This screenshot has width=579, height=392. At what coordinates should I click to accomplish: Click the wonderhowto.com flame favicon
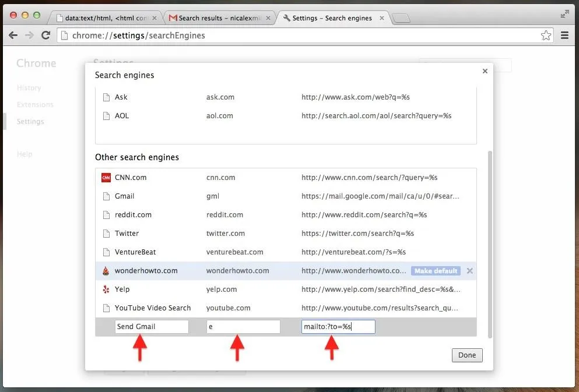pos(106,271)
